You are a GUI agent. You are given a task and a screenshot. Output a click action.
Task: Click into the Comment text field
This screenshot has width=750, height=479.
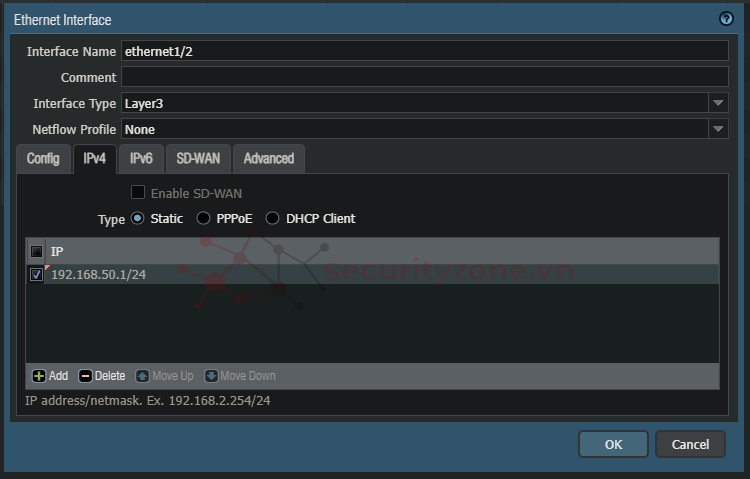[x=424, y=77]
